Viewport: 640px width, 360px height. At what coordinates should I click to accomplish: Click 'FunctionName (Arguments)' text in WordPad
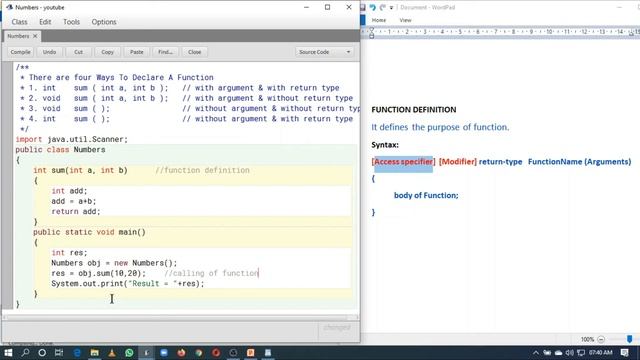click(580, 162)
